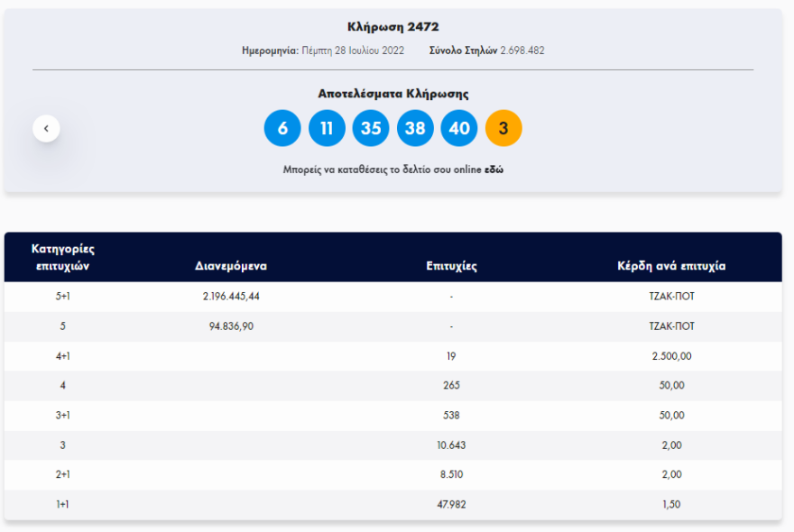Image resolution: width=794 pixels, height=532 pixels.
Task: Click the blue ball number 6
Action: pyautogui.click(x=282, y=128)
